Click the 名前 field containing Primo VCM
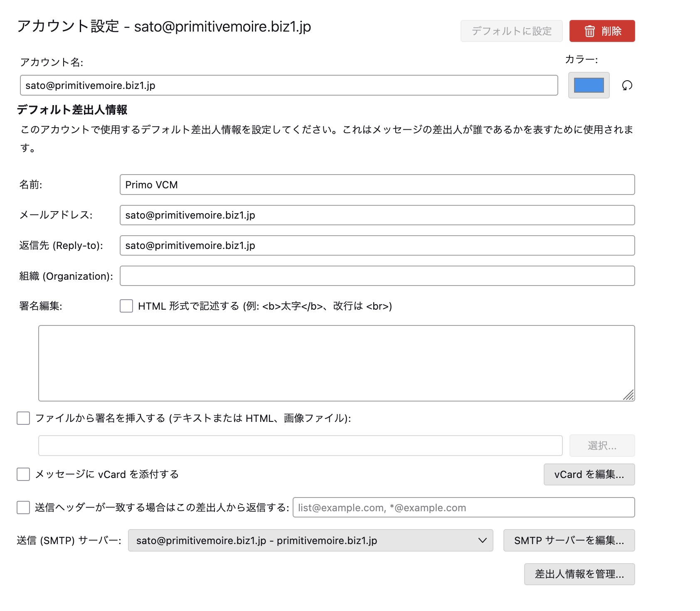Viewport: 700px width, 611px height. [377, 185]
